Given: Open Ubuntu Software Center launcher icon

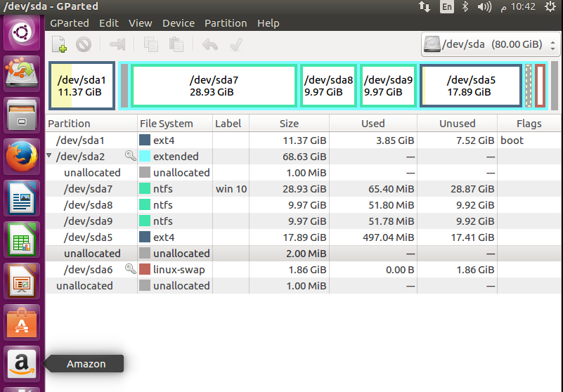Looking at the screenshot, I should [x=22, y=322].
